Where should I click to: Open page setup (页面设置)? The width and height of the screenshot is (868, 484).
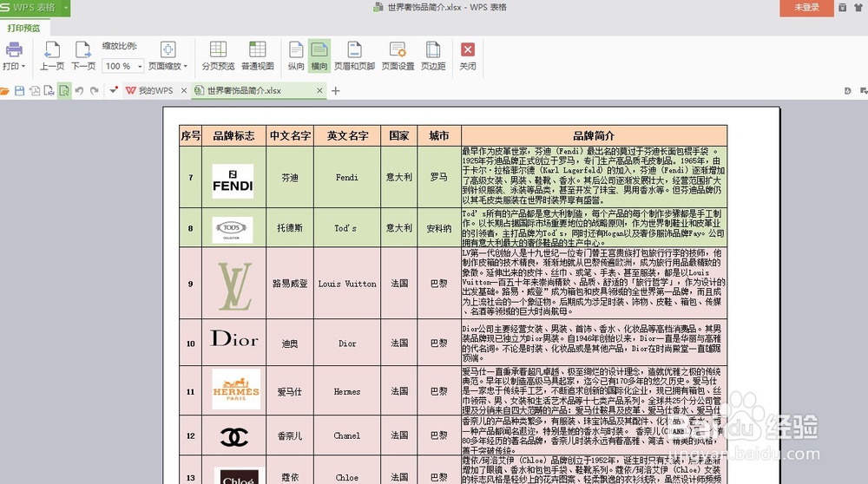click(x=398, y=56)
